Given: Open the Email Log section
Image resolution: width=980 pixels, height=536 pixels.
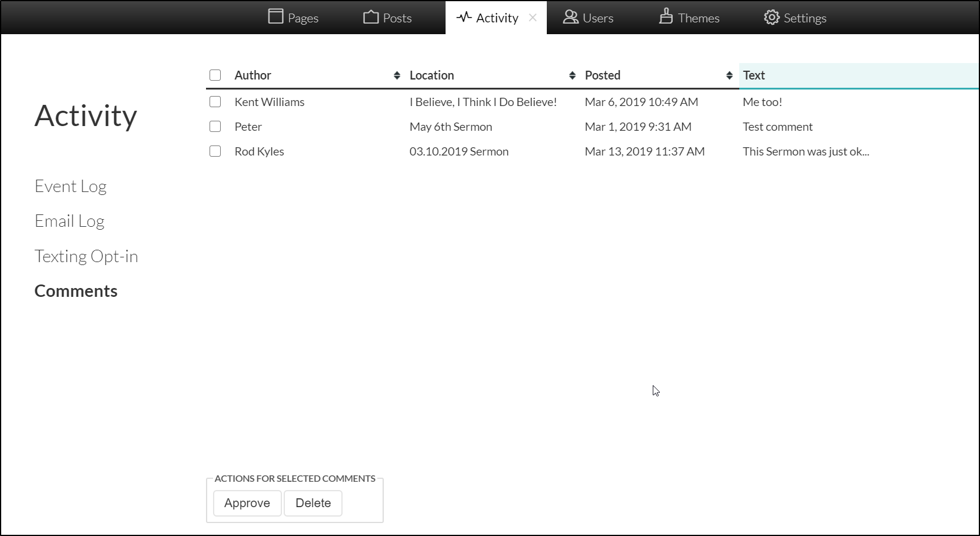Looking at the screenshot, I should tap(69, 221).
